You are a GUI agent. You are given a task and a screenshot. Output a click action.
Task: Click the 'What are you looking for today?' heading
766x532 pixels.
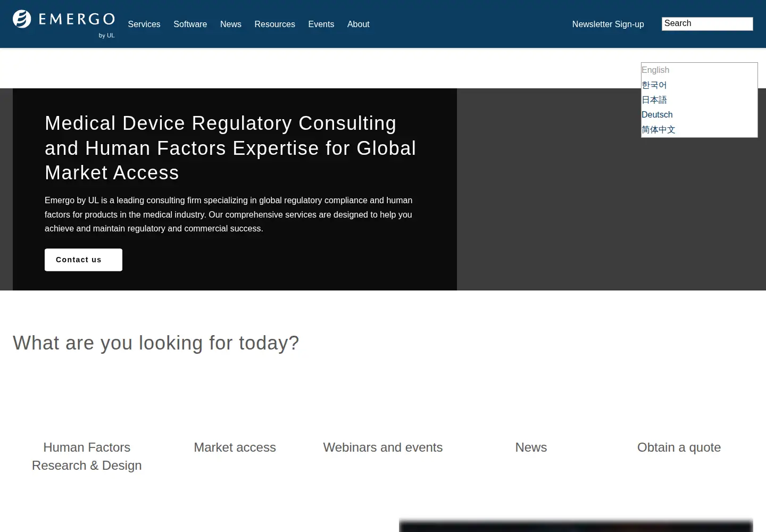[x=156, y=343]
